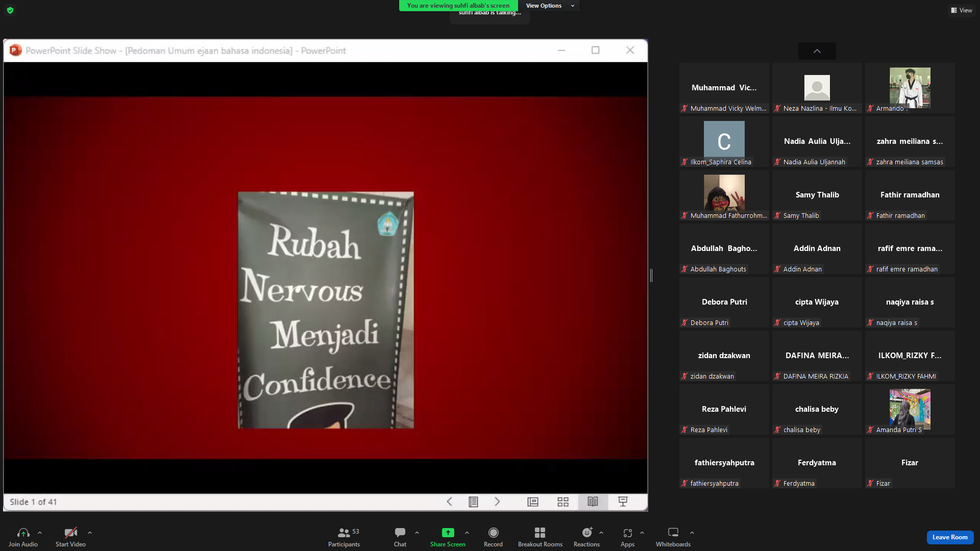Start Slide Show view icon

pos(623,502)
